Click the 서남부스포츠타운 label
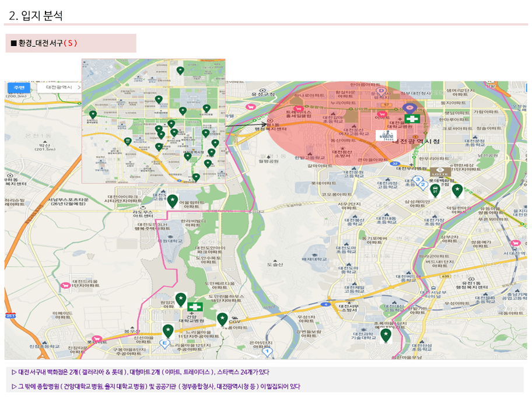This screenshot has height=399, width=532. pyautogui.click(x=68, y=201)
